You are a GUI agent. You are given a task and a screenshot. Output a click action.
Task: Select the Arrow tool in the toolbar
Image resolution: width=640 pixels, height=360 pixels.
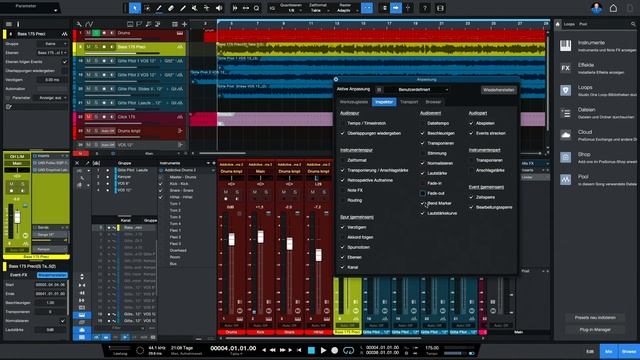coord(135,8)
